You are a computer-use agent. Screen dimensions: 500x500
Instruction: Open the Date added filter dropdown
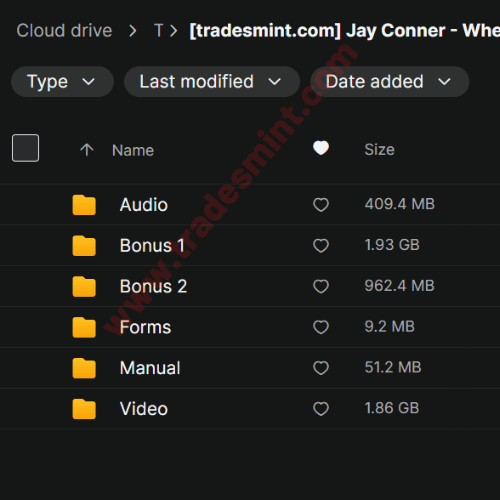(389, 82)
